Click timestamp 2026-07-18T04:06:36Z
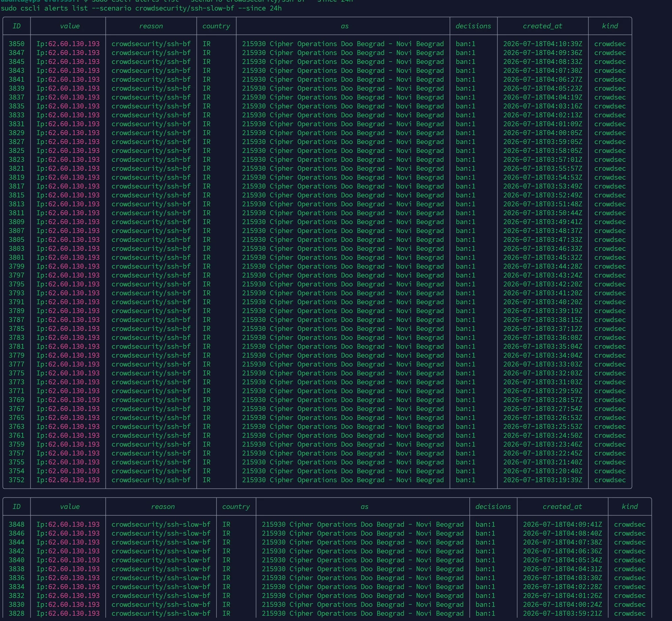Viewport: 672px width, 621px height. pyautogui.click(x=563, y=551)
